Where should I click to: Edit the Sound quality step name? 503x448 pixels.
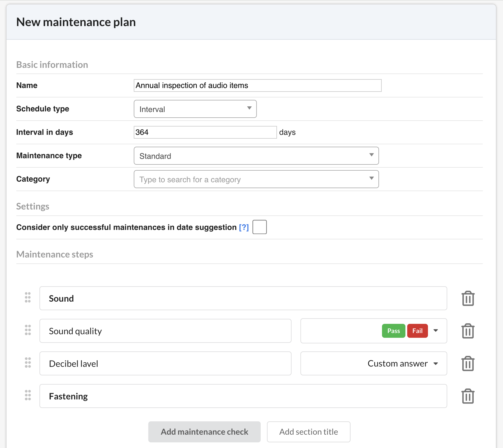pyautogui.click(x=165, y=331)
